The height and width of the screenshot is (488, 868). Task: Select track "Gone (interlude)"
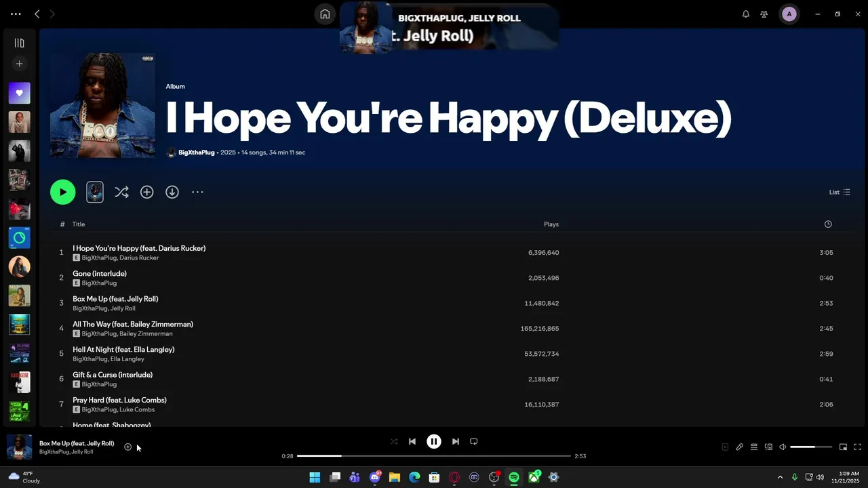point(100,273)
